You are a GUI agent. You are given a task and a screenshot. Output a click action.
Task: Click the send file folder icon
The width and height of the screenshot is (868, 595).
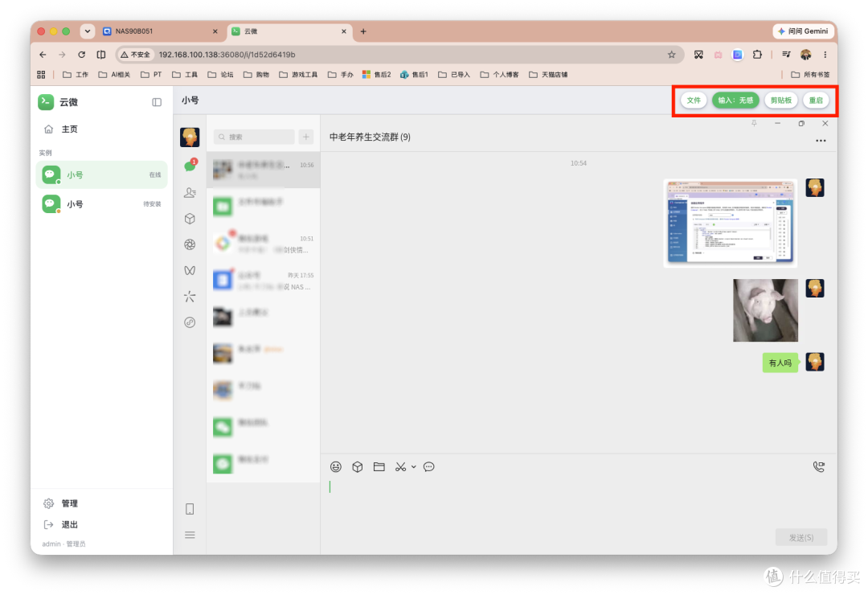[379, 467]
